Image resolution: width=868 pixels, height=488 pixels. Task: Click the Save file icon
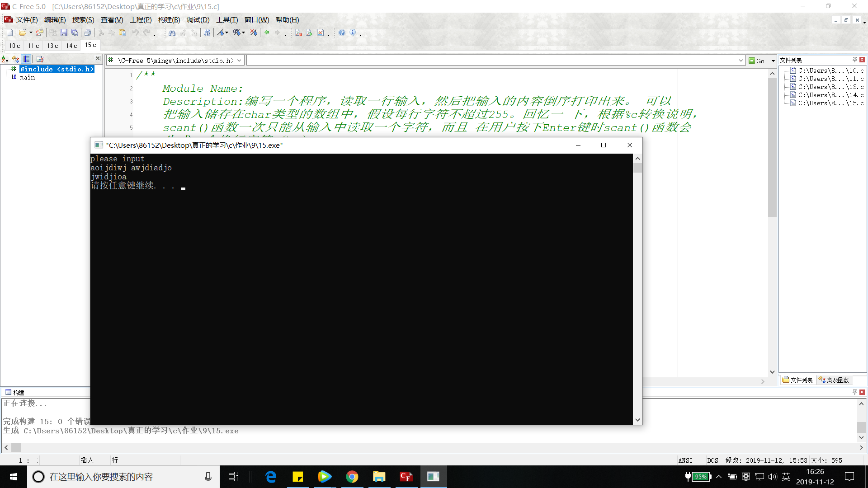tap(64, 33)
